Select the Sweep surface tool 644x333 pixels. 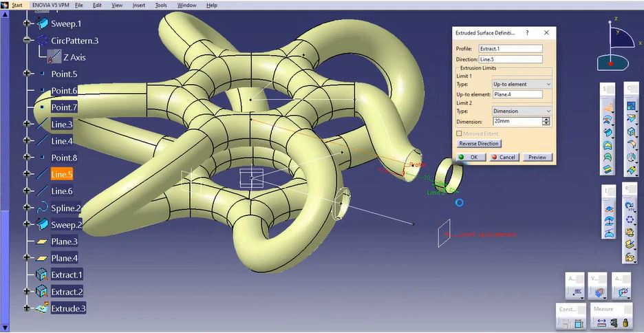[608, 132]
